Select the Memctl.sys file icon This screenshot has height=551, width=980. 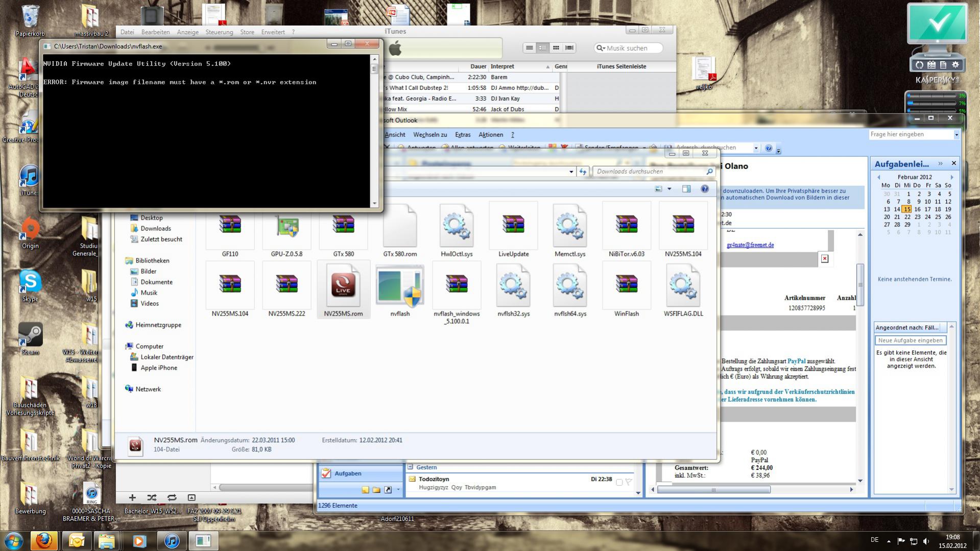click(x=570, y=227)
